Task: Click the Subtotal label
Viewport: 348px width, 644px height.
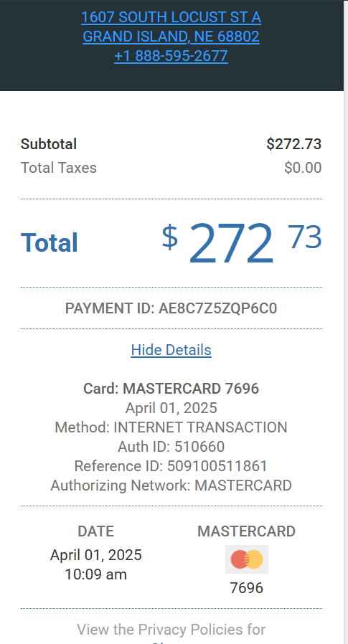Action: pos(49,144)
